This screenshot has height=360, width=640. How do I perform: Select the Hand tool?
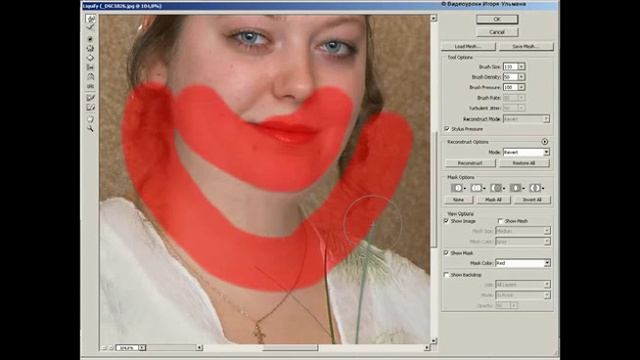pyautogui.click(x=90, y=119)
